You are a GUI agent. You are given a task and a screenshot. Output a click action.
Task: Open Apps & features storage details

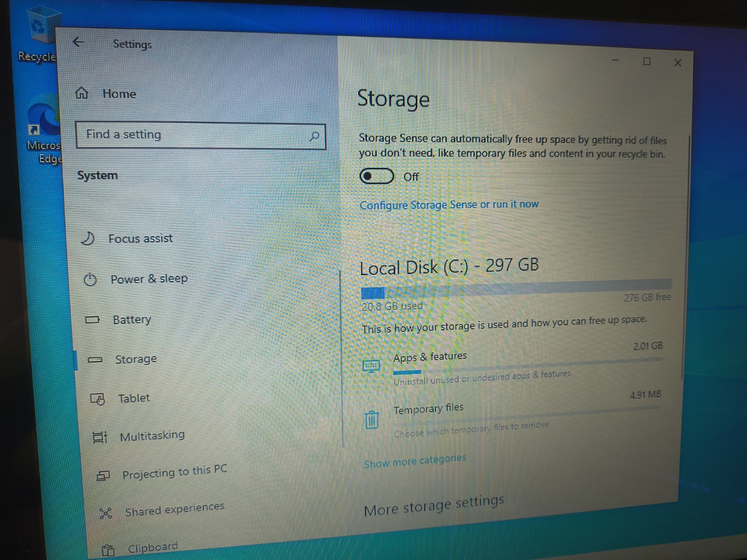pyautogui.click(x=513, y=364)
